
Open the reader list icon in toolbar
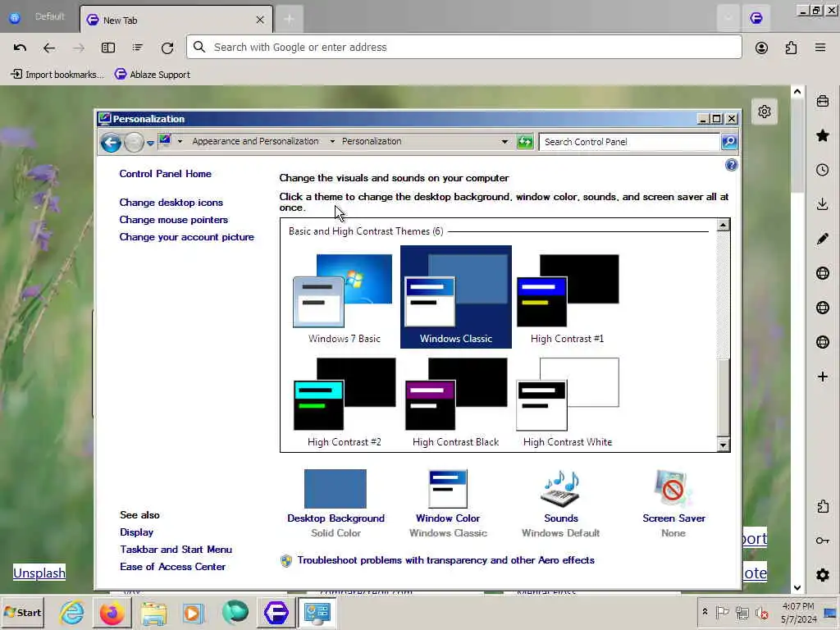138,48
